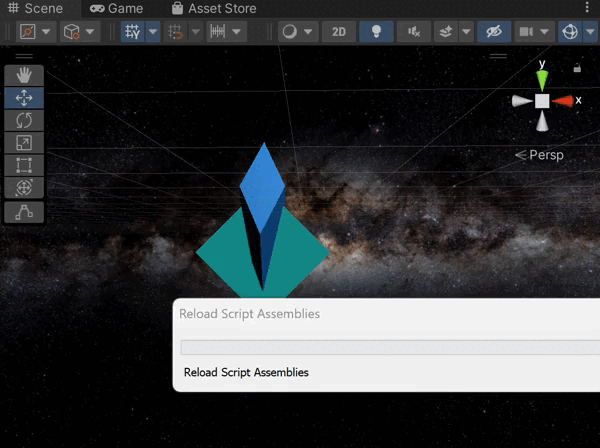This screenshot has width=600, height=448.
Task: Open the Gizmos dropdown arrow
Action: tap(591, 31)
